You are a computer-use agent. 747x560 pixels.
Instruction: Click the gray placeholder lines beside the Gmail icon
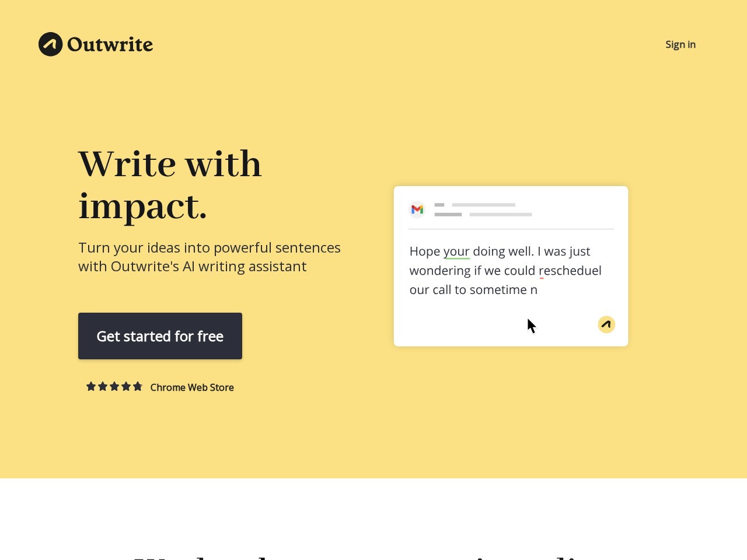[483, 209]
